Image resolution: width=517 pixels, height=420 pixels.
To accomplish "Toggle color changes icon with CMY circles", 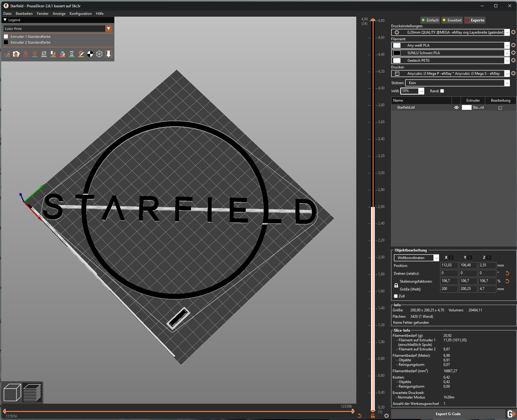I will (62, 54).
